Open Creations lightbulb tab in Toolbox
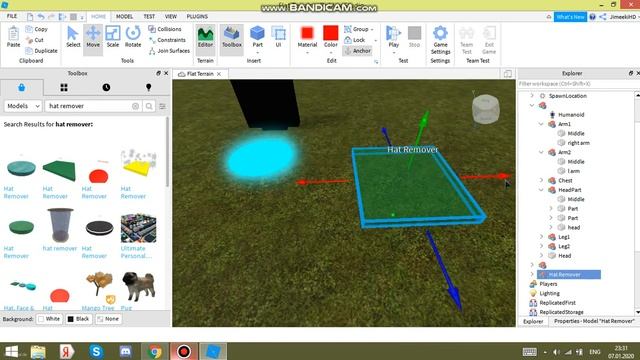Viewport: 640px width, 360px height. (149, 87)
